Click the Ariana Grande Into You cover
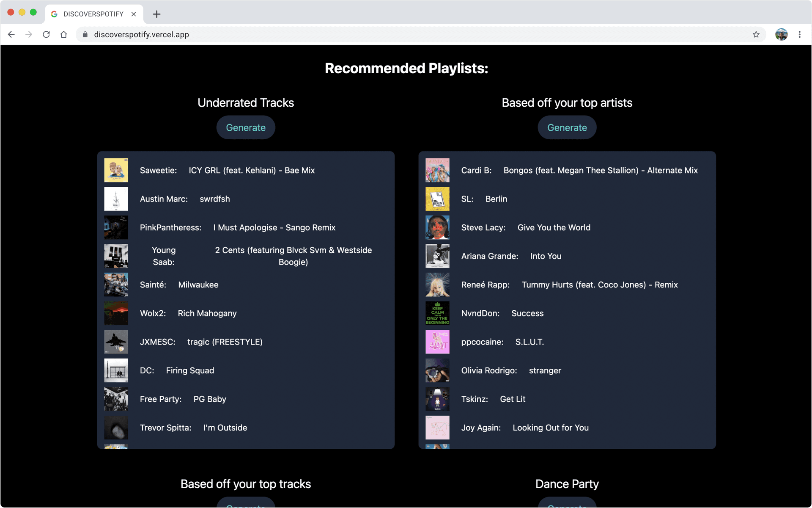Viewport: 812px width, 508px height. 437,256
